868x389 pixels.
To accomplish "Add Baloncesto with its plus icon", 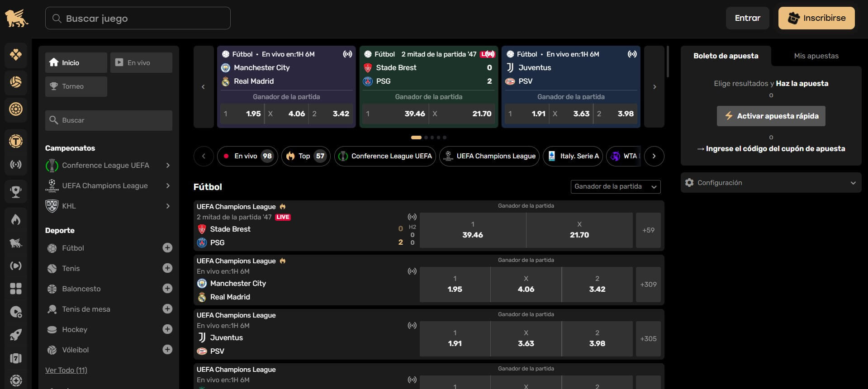I will pyautogui.click(x=167, y=289).
